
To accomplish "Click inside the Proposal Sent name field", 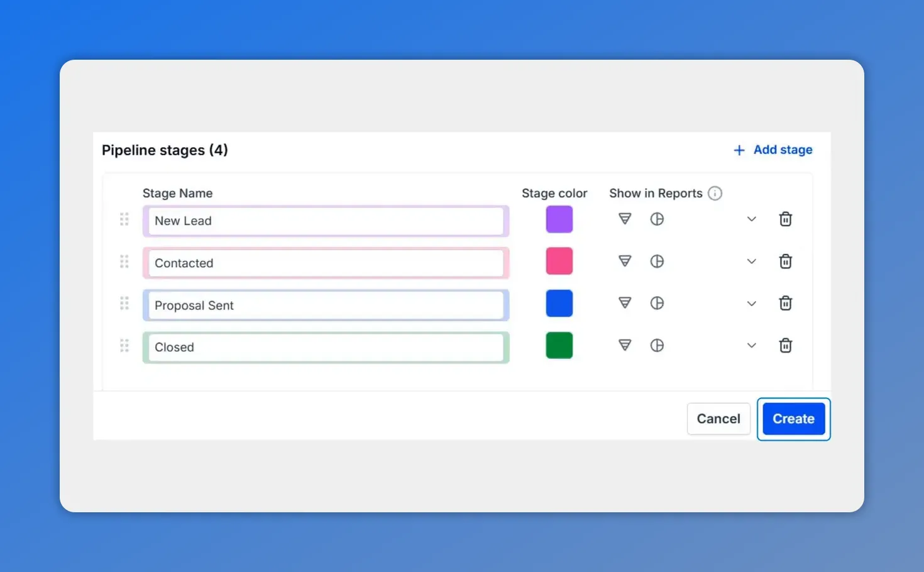I will click(326, 305).
